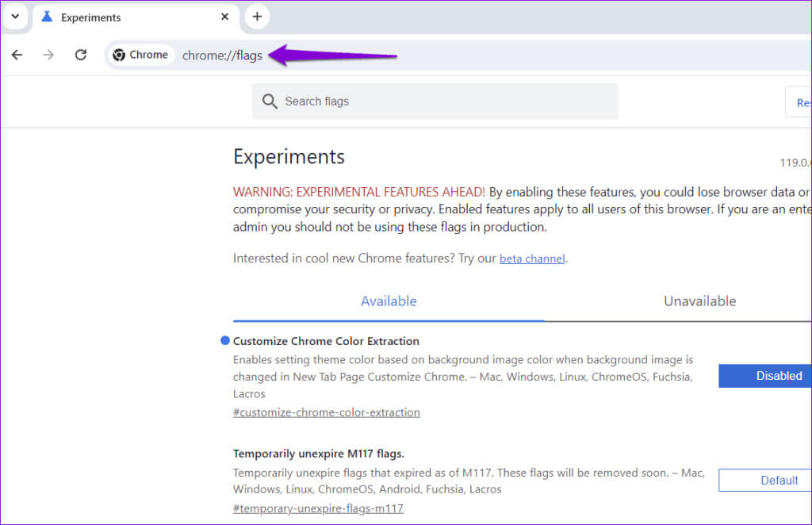Switch to the Unavailable tab
Image resolution: width=812 pixels, height=525 pixels.
pos(699,301)
